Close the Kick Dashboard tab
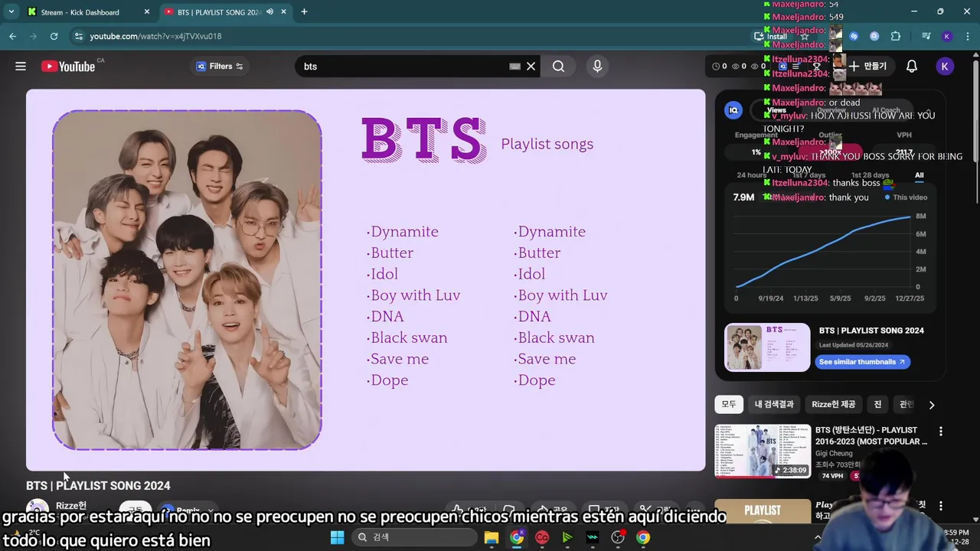 click(146, 12)
